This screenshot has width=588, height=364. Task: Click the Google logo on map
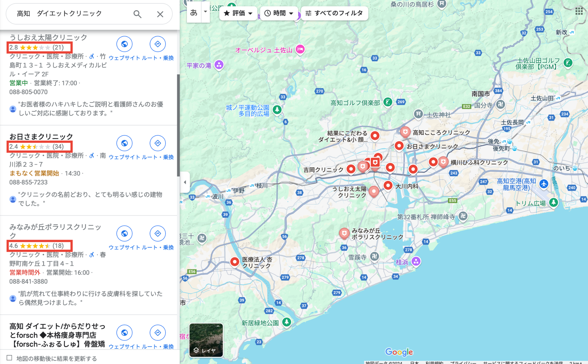399,352
